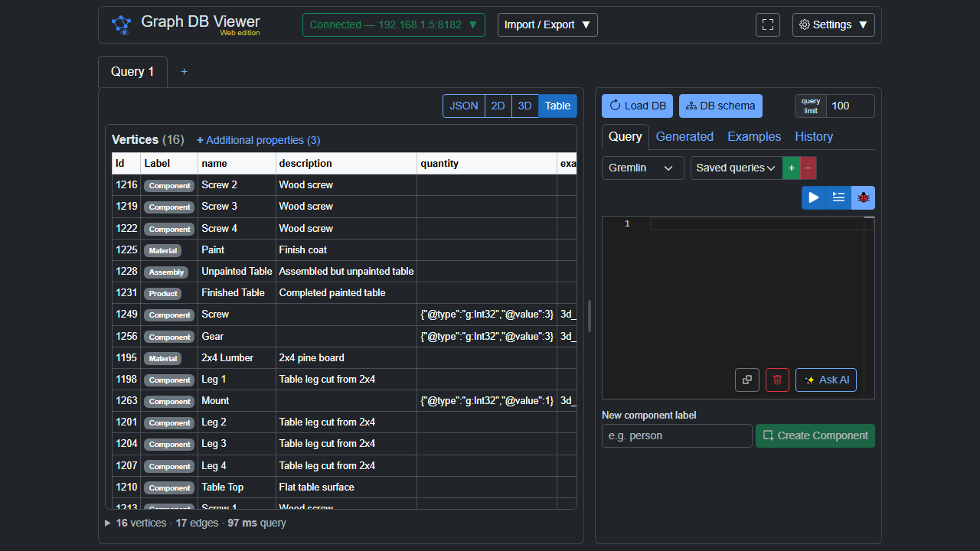980x551 pixels.
Task: Open the Examples tab
Action: 754,136
